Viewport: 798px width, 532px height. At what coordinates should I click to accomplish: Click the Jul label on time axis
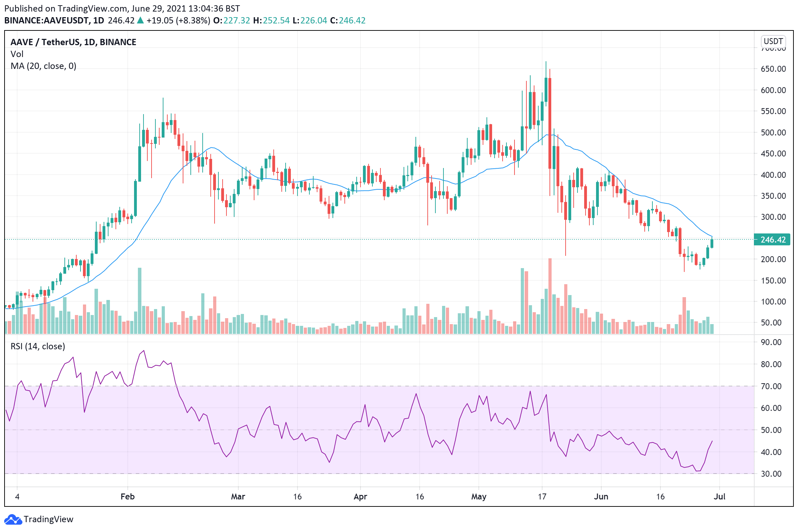click(719, 496)
